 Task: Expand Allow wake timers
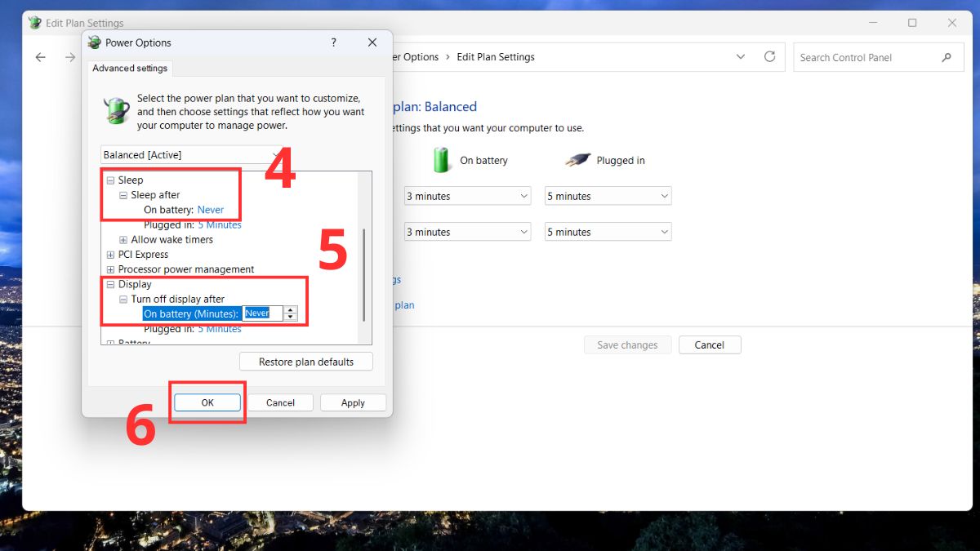pyautogui.click(x=123, y=240)
